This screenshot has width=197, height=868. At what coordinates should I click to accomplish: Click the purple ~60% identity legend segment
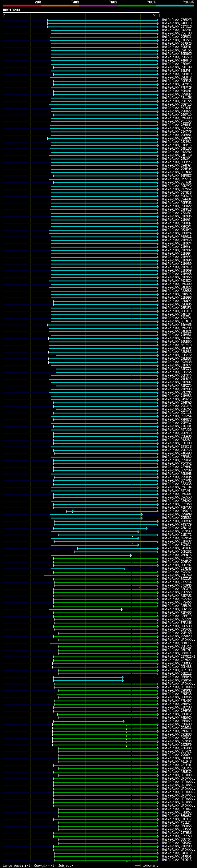pyautogui.click(x=99, y=6)
